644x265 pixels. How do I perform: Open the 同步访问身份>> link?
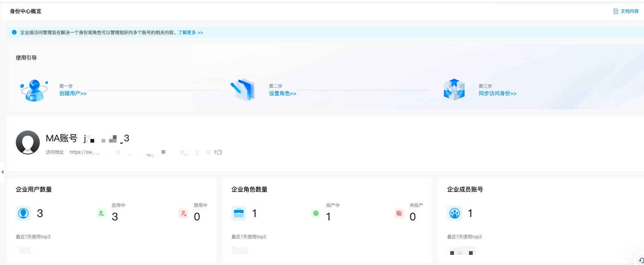[497, 94]
